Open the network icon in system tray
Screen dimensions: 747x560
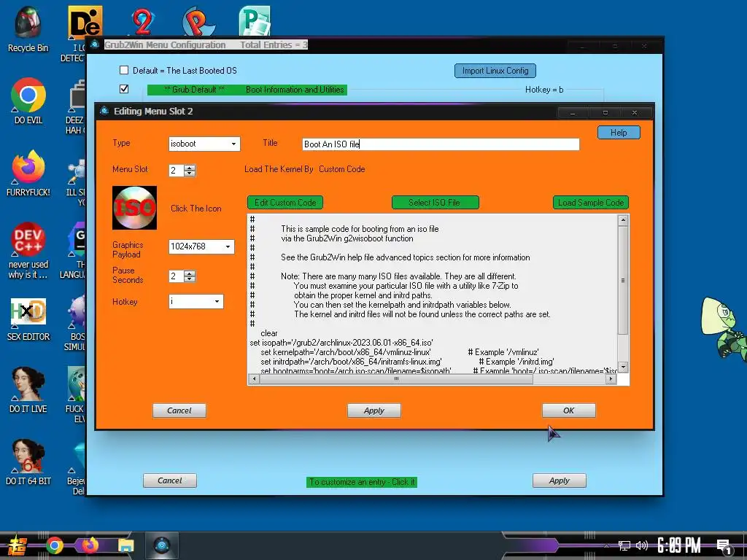pyautogui.click(x=624, y=545)
